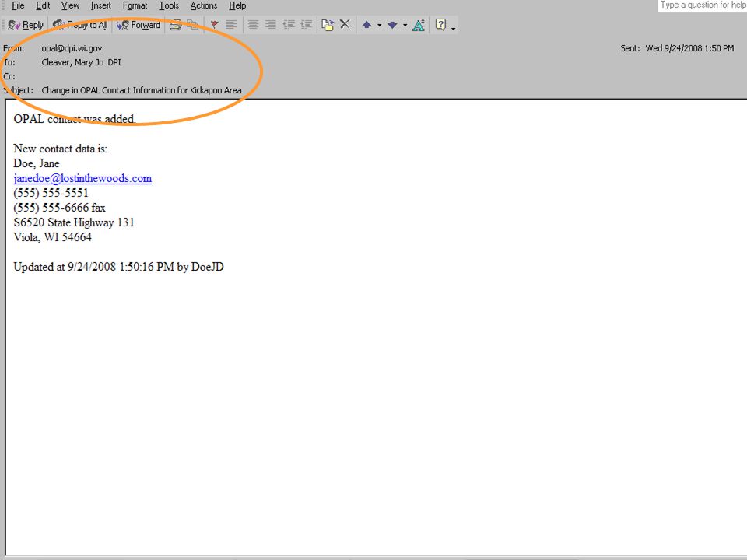
Task: Open the Tools menu
Action: pos(169,5)
